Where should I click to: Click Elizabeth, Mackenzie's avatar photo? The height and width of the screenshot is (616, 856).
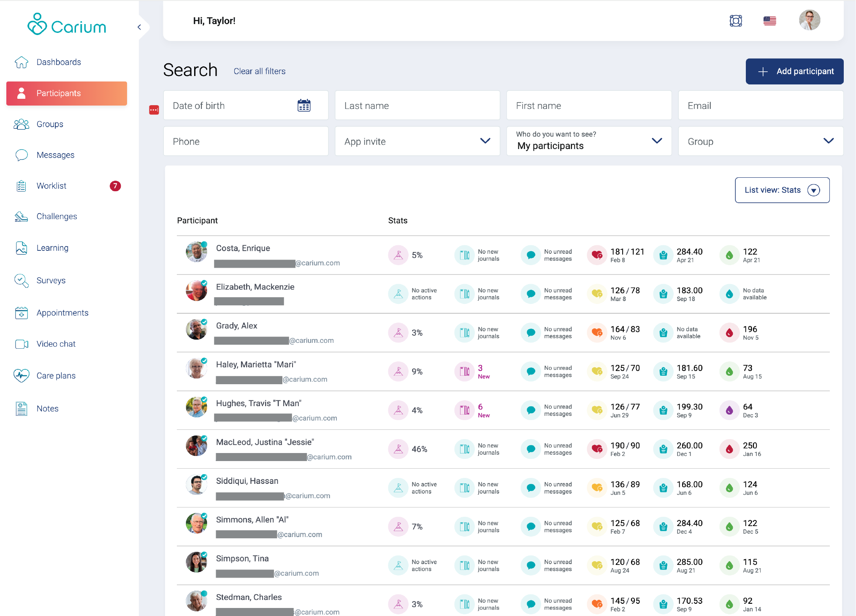coord(196,290)
